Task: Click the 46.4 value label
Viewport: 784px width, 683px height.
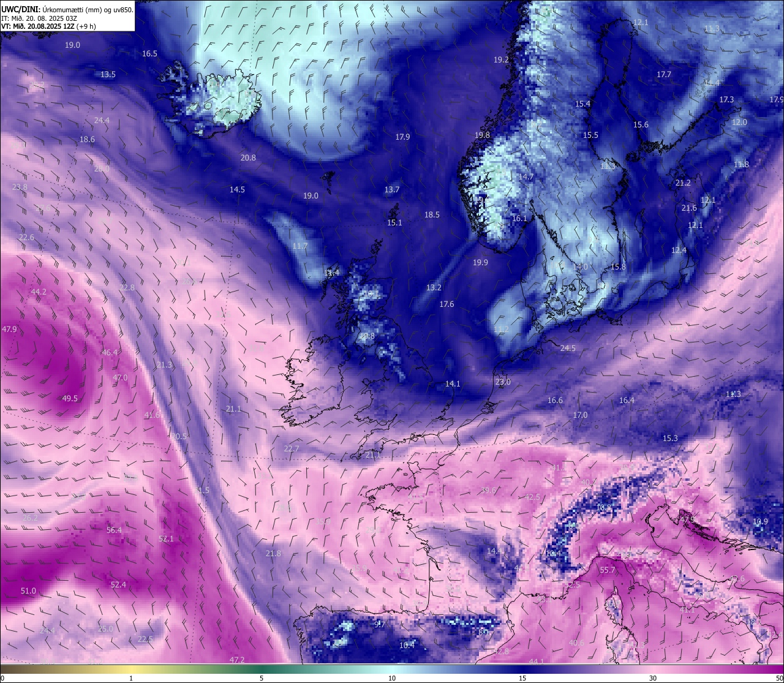Action: point(110,353)
